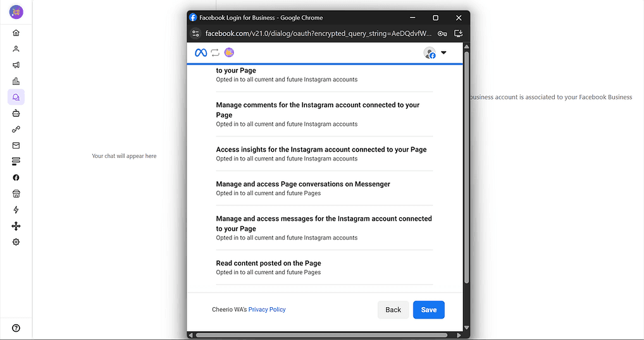Click the horizontal scroll right arrow in popup
This screenshot has width=644, height=340.
pyautogui.click(x=459, y=335)
